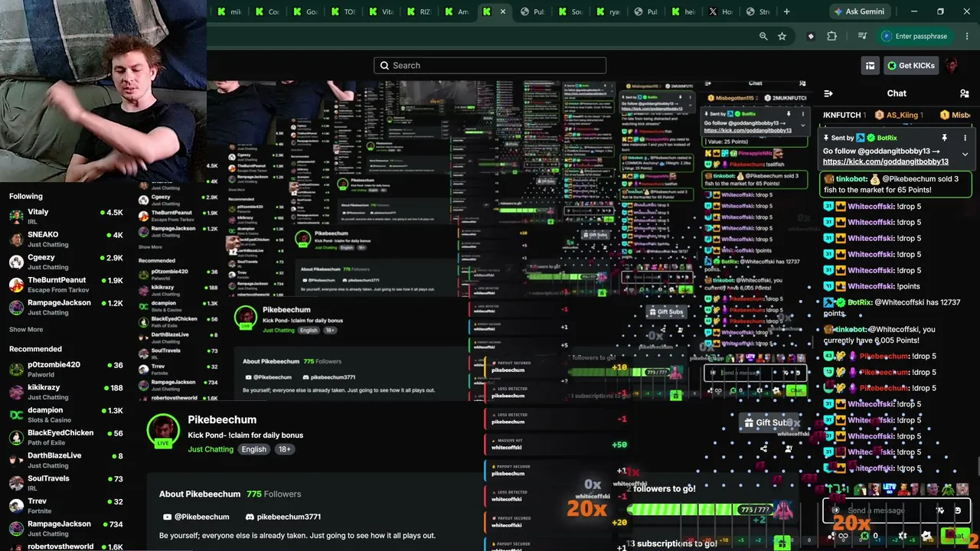980x551 pixels.
Task: Open RampageJackson with 734 viewers in left sidebar
Action: tap(65, 528)
